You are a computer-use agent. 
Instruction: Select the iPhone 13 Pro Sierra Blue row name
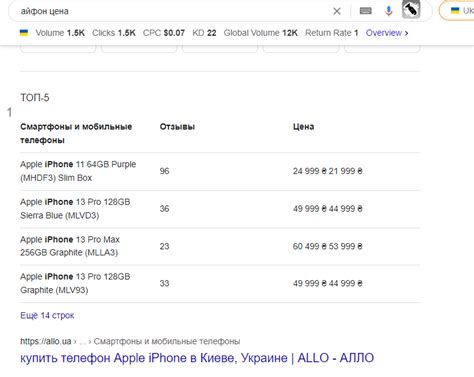click(x=75, y=209)
